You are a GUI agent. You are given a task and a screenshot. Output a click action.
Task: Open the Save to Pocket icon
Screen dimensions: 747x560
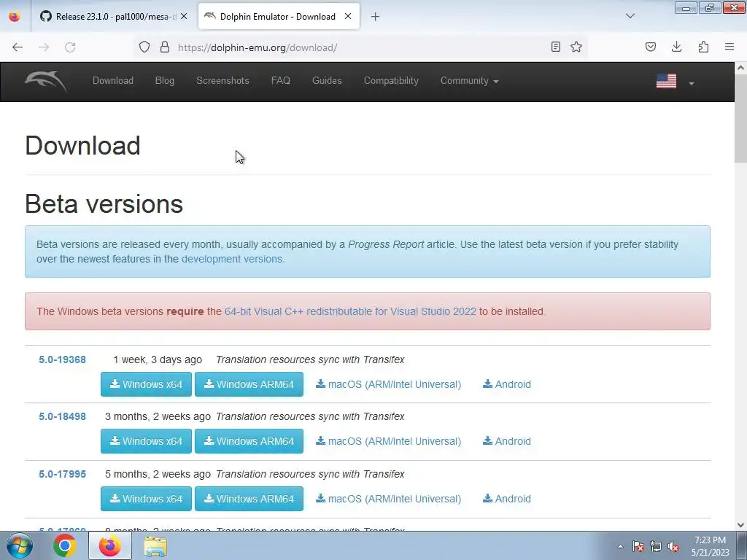coord(651,47)
